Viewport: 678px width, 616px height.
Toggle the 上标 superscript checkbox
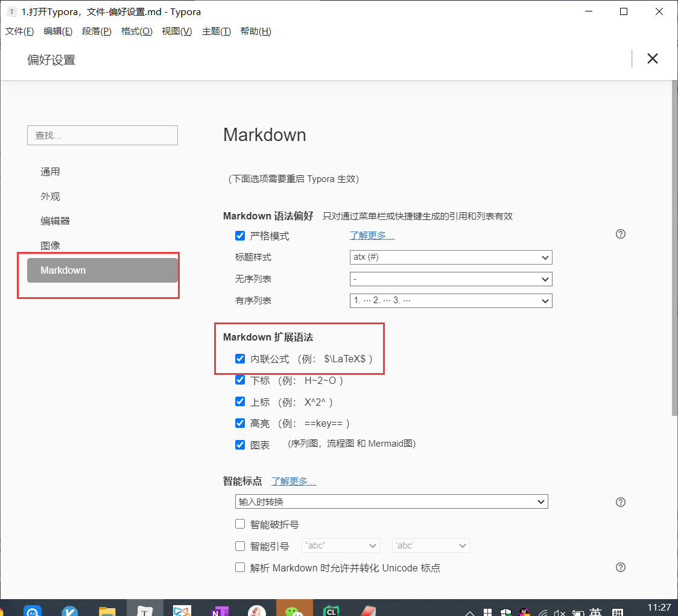[240, 402]
